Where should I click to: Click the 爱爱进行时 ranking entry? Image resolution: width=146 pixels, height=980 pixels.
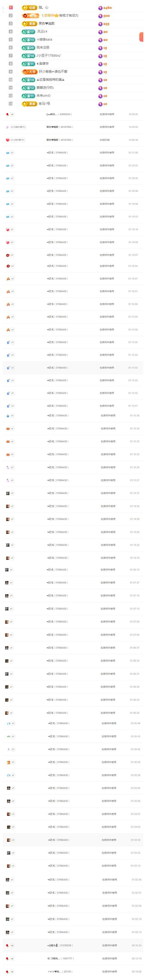point(45,88)
